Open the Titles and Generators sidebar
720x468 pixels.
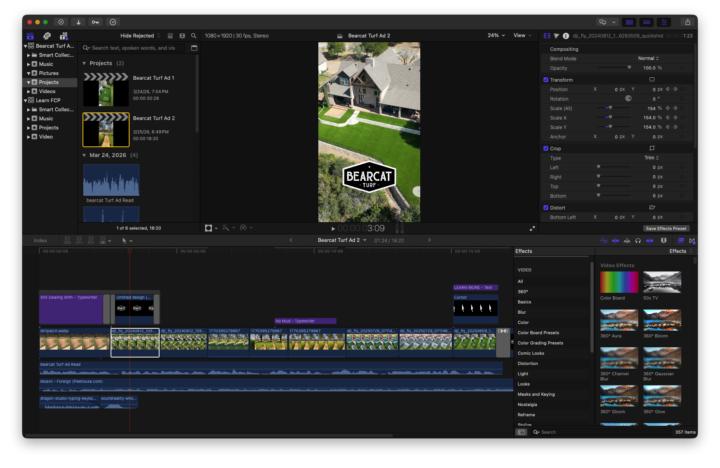tap(63, 36)
